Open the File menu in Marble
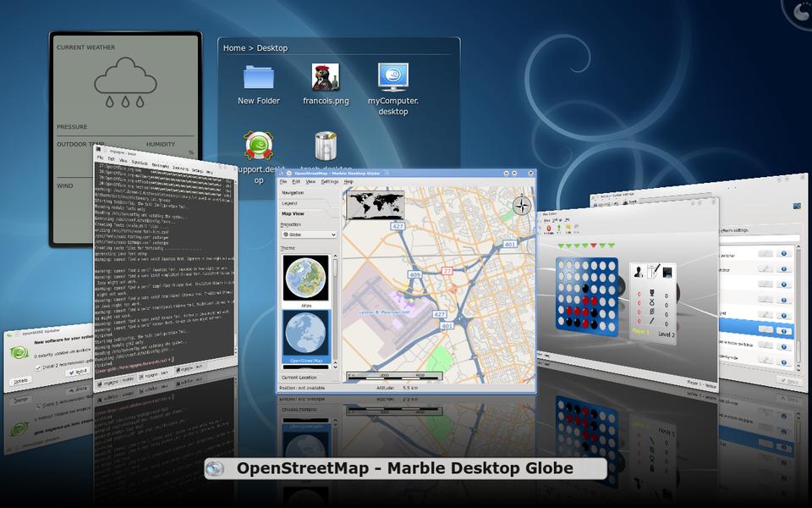The width and height of the screenshot is (812, 508). click(284, 181)
